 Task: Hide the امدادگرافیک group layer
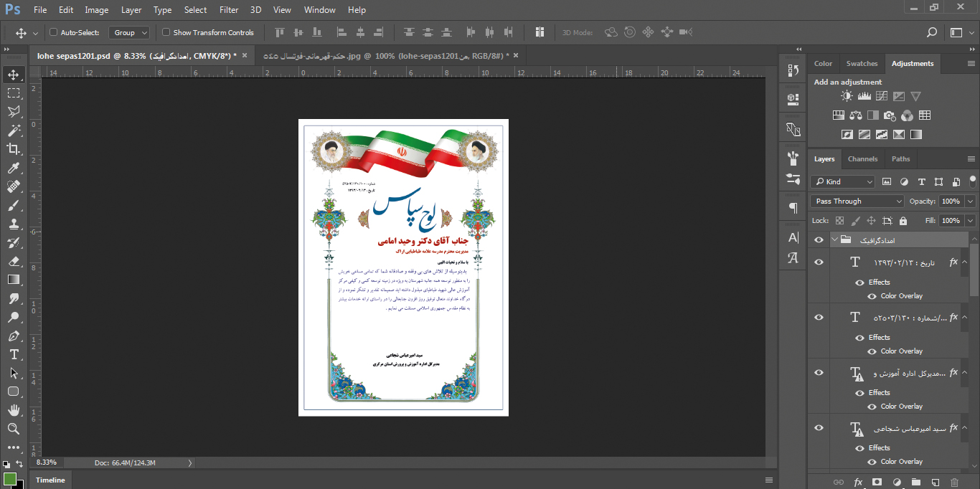819,240
